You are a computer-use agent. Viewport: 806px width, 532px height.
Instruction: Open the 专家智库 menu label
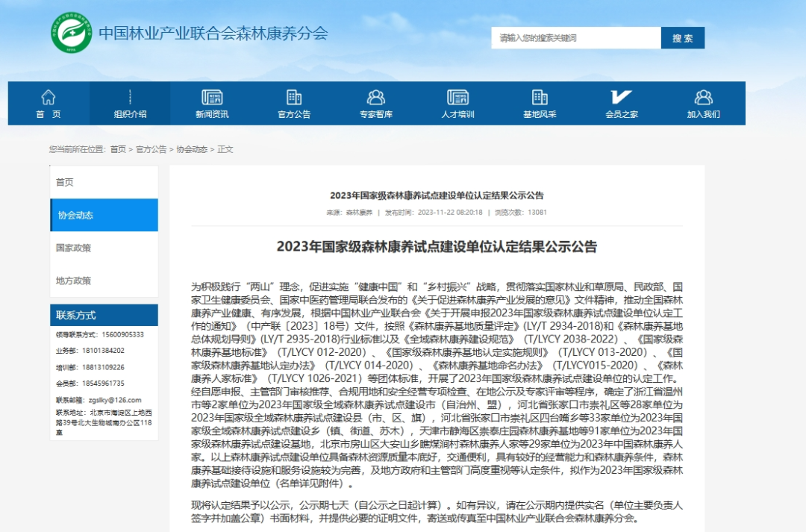375,114
